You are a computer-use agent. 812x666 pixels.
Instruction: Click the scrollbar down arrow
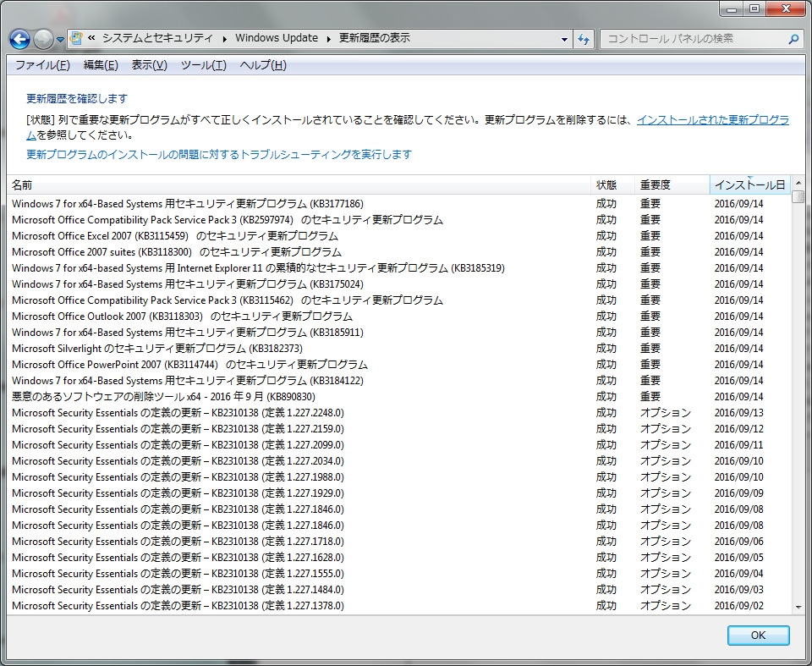[x=798, y=608]
